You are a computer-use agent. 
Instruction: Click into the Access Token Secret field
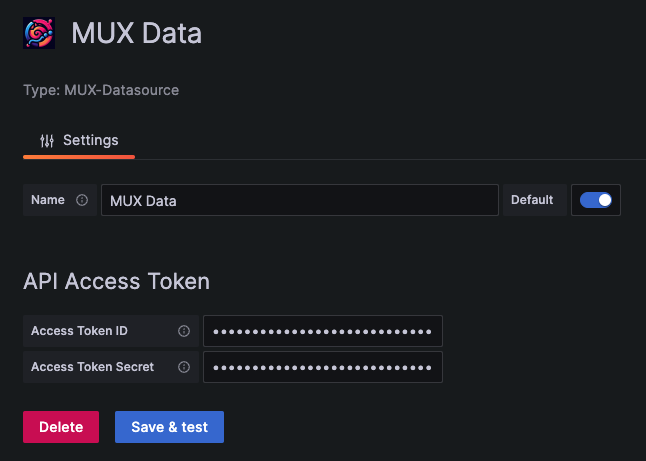(323, 367)
